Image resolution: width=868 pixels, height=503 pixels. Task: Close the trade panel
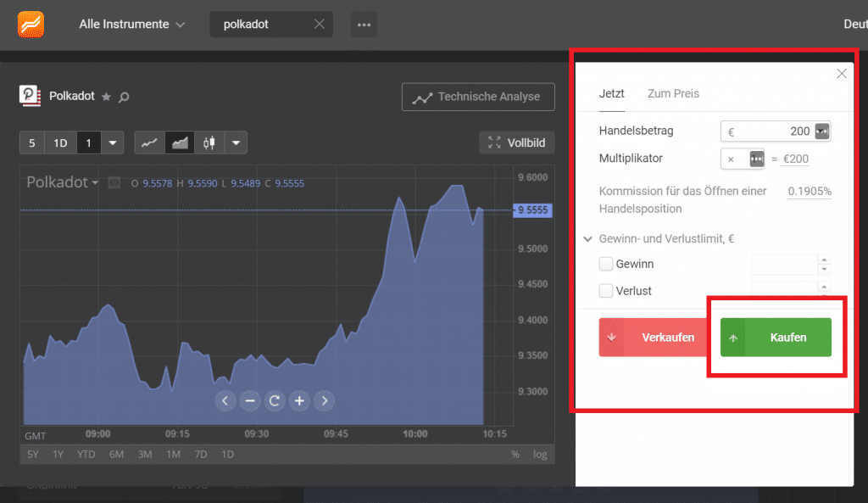(x=842, y=74)
